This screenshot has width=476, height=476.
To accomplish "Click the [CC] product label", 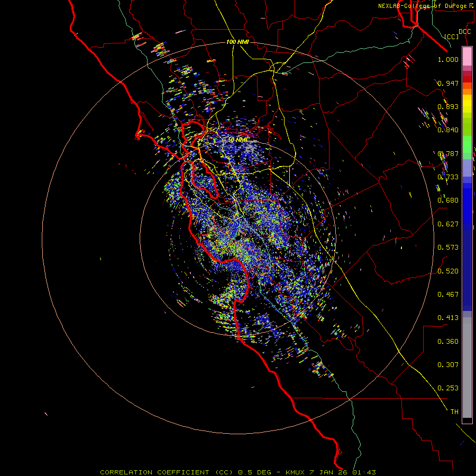I will point(452,36).
